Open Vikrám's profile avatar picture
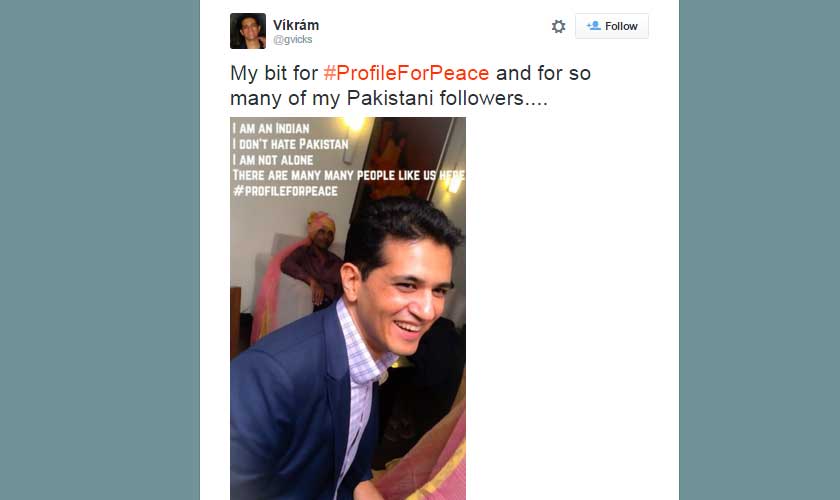This screenshot has width=840, height=500. tap(248, 31)
